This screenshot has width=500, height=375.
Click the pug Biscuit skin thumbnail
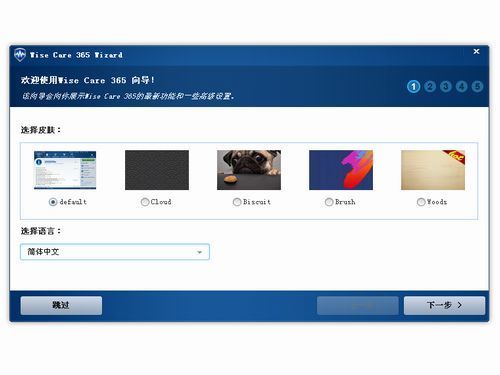pos(249,170)
